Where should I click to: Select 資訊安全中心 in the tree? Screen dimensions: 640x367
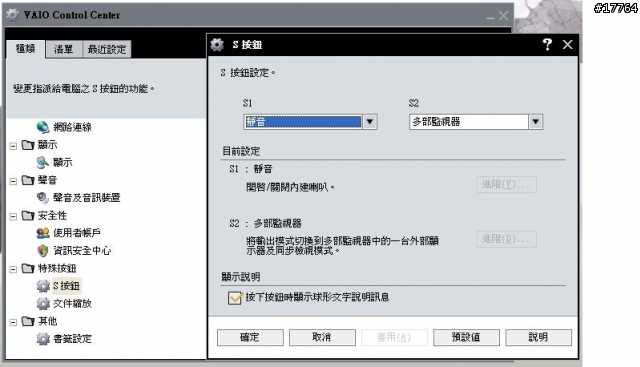point(82,251)
